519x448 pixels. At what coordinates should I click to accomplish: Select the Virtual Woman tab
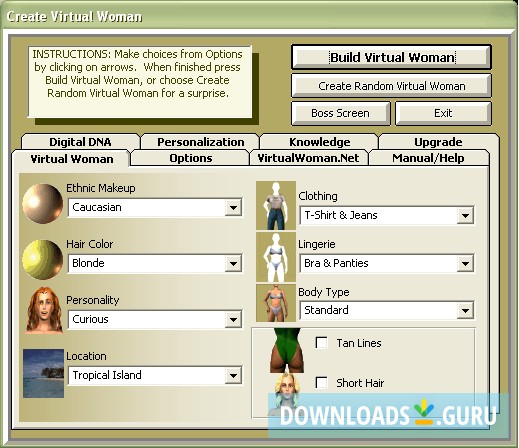[71, 159]
